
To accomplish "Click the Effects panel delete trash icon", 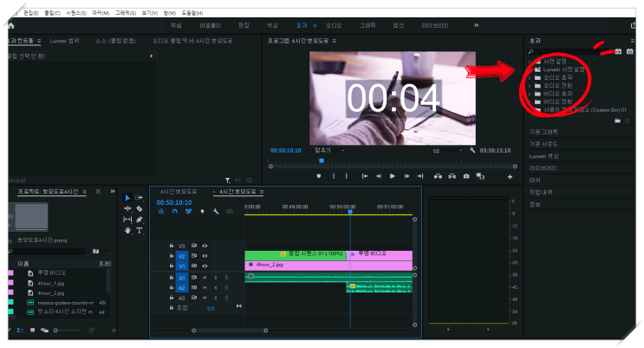I will 628,121.
